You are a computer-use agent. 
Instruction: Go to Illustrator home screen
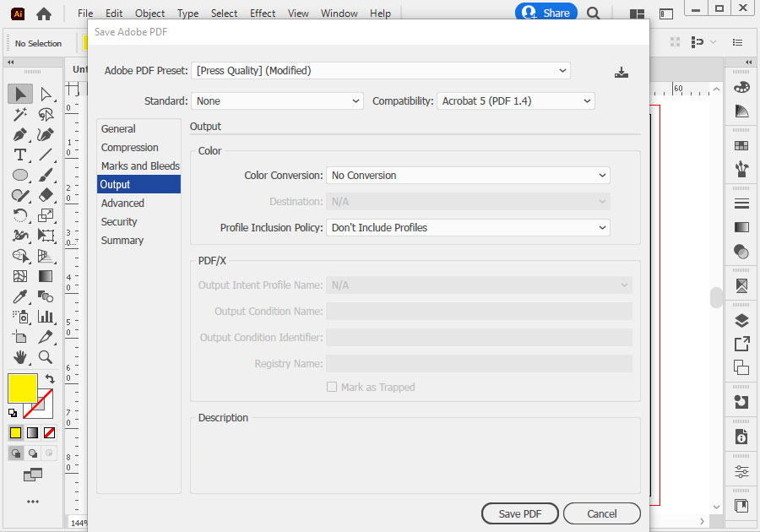tap(44, 14)
